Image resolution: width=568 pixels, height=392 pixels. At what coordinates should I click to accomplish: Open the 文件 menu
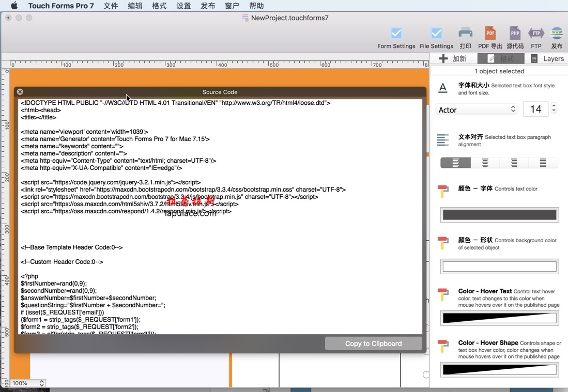(x=111, y=6)
